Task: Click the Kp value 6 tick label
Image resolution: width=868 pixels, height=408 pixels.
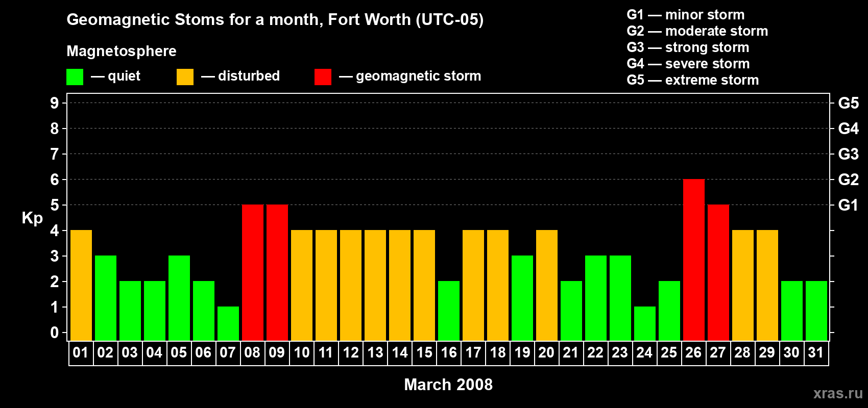Action: pos(55,180)
